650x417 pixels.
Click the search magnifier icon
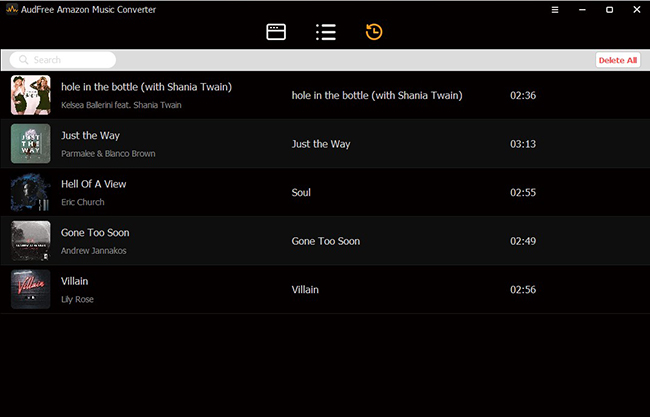pos(23,60)
